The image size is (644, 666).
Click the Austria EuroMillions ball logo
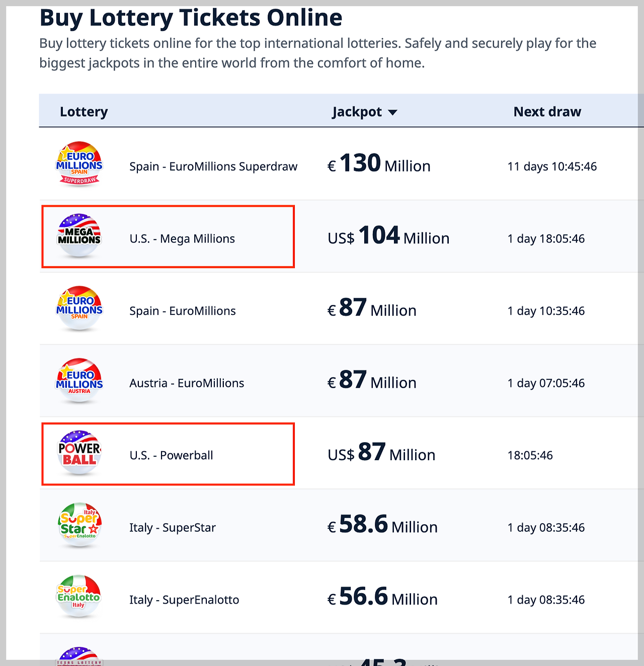click(x=79, y=381)
